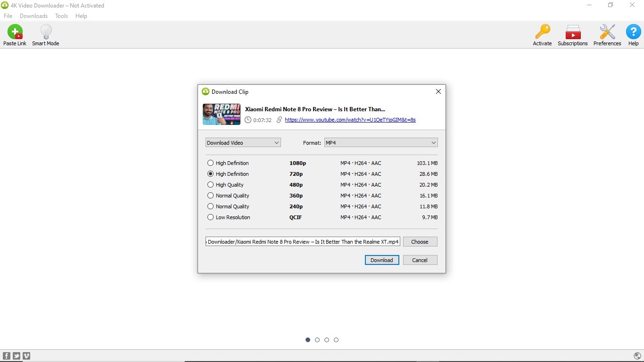644x362 pixels.
Task: Click the video title text
Action: [315, 109]
